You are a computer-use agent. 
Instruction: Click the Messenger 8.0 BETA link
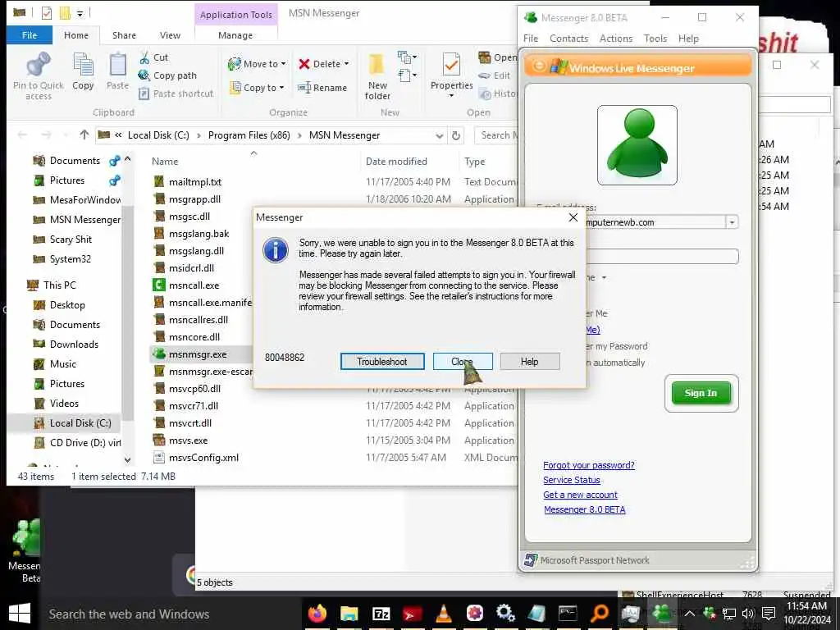[584, 509]
